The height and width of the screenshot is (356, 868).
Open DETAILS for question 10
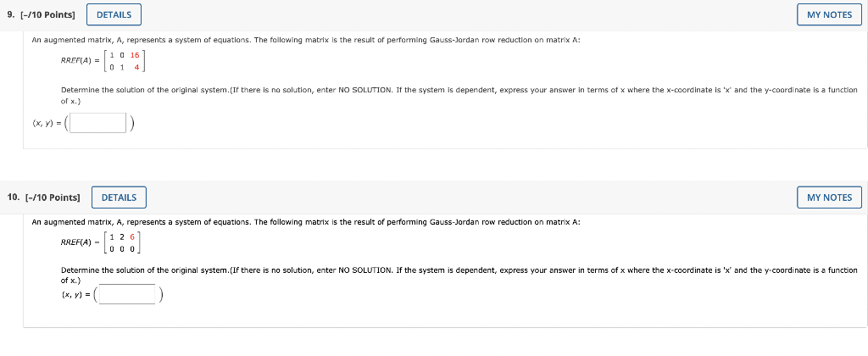119,197
